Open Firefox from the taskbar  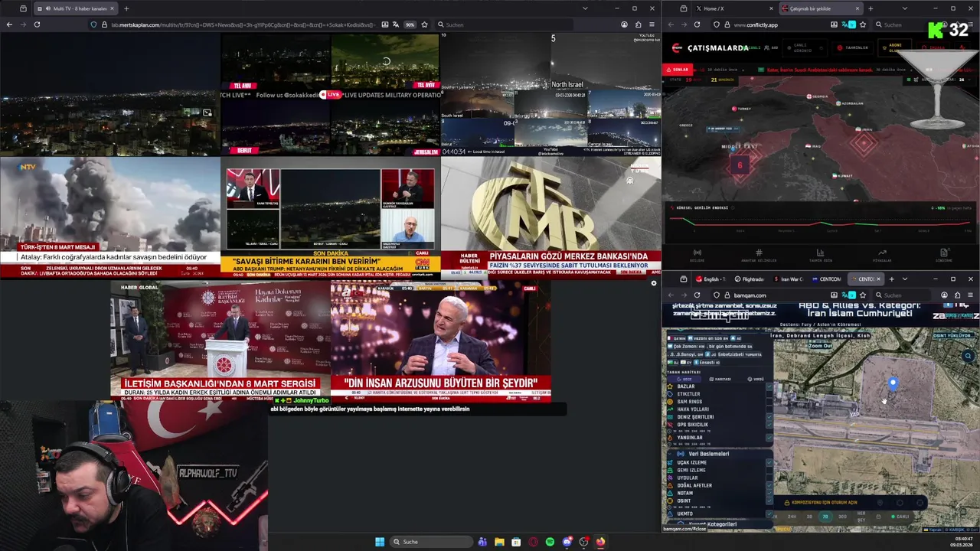pyautogui.click(x=600, y=542)
